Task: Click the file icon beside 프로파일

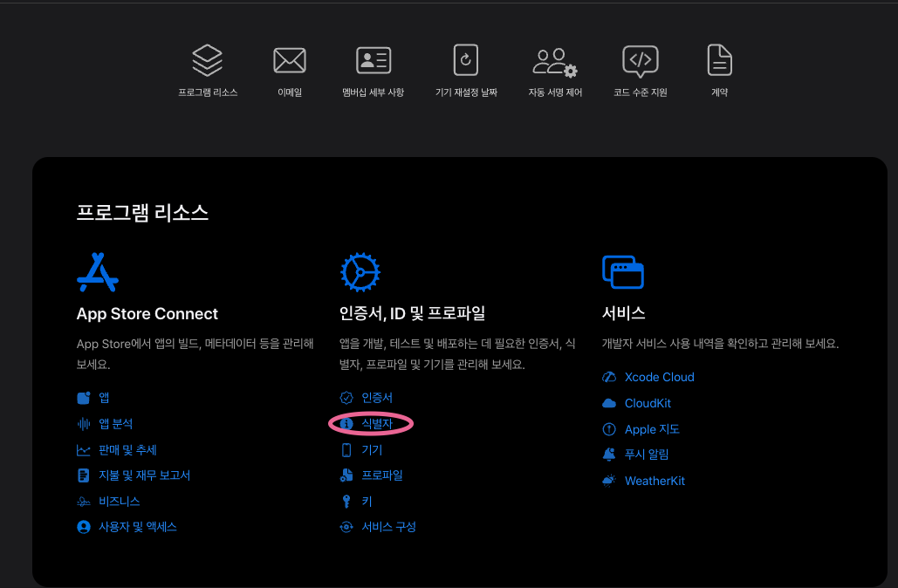Action: [346, 475]
